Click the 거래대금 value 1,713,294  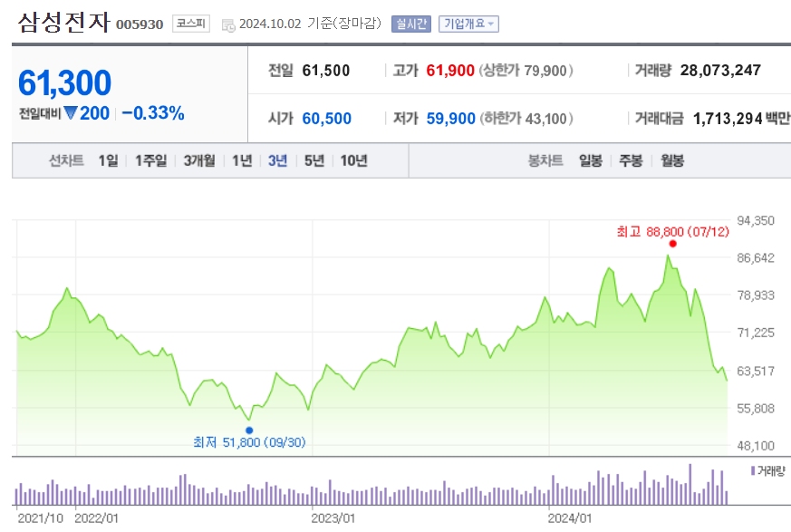coord(728,118)
